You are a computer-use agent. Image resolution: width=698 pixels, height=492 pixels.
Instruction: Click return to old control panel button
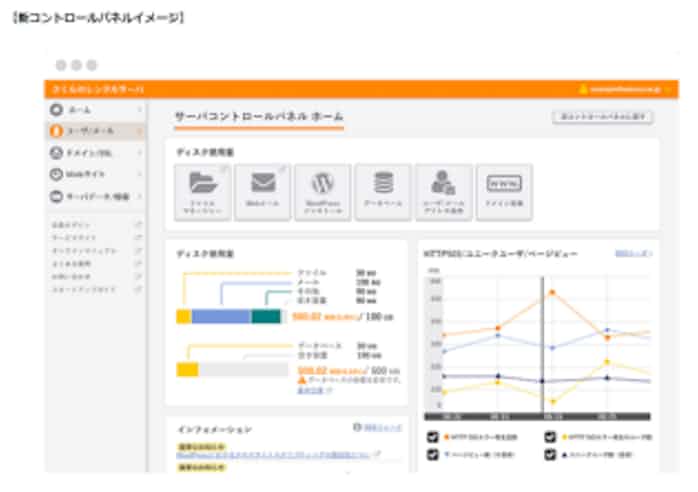tap(602, 117)
